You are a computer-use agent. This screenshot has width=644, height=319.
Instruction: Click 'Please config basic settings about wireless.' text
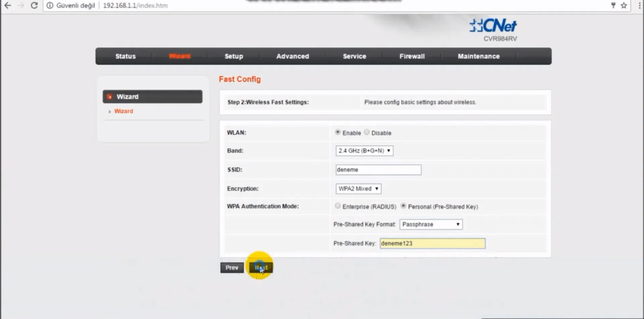[x=420, y=102]
